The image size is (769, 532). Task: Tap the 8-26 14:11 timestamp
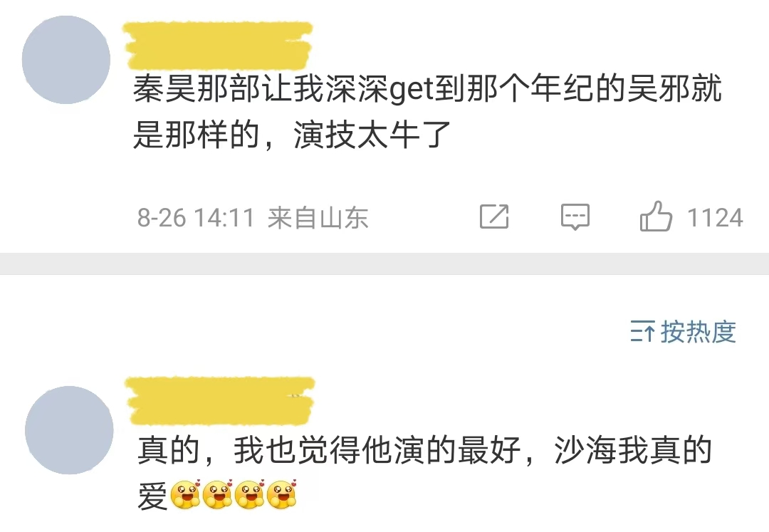coord(196,217)
